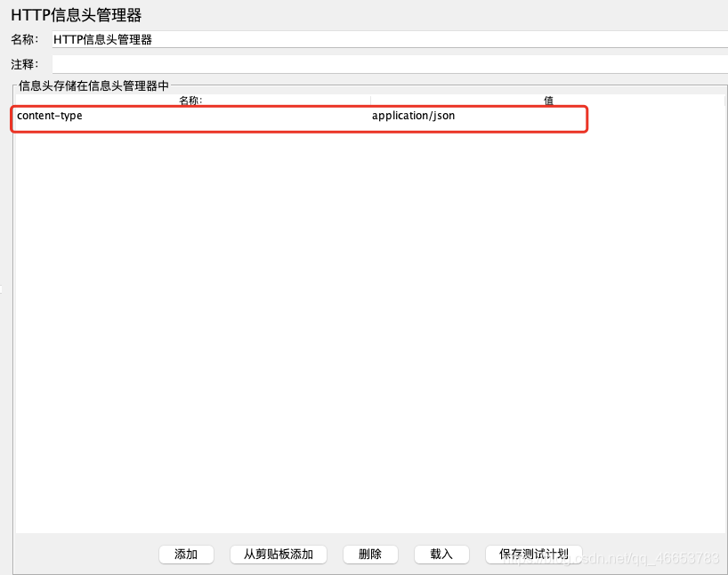Image resolution: width=728 pixels, height=575 pixels.
Task: Click 从剪贴板添加 to paste headers
Action: pos(278,555)
